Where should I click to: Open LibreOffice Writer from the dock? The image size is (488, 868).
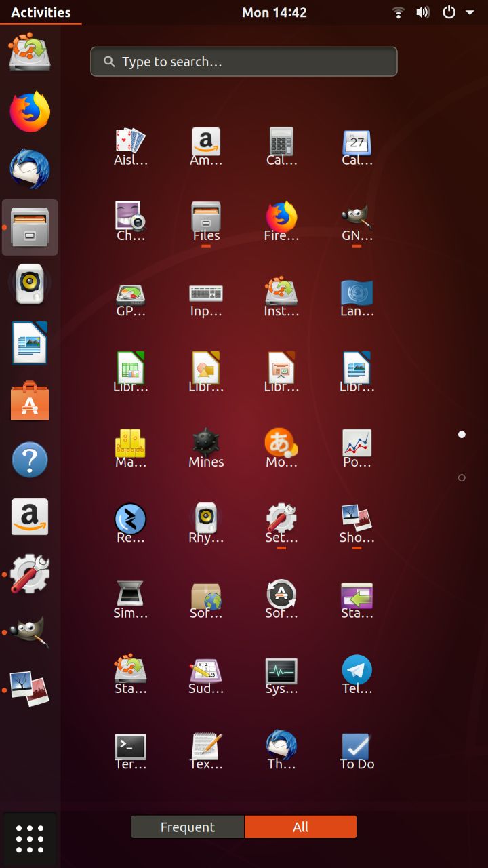(30, 343)
